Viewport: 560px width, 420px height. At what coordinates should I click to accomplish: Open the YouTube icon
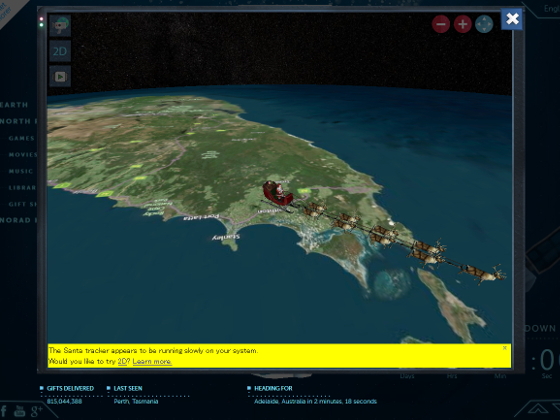click(19, 411)
